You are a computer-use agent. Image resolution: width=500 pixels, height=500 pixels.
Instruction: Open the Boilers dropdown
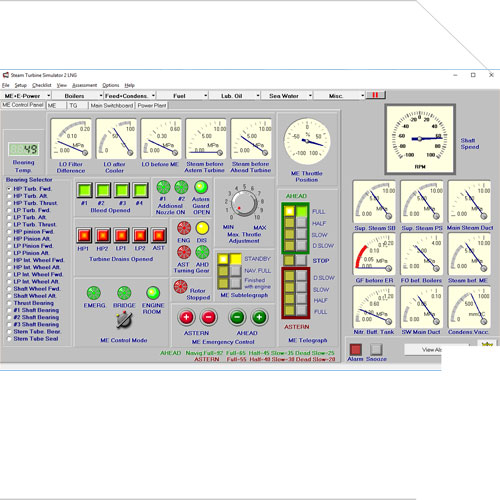[x=78, y=96]
